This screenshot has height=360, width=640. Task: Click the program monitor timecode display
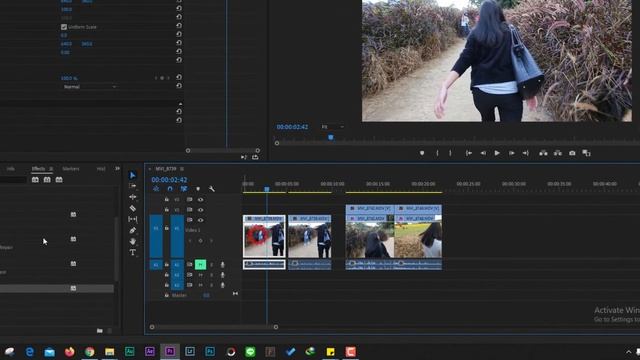[x=292, y=127]
